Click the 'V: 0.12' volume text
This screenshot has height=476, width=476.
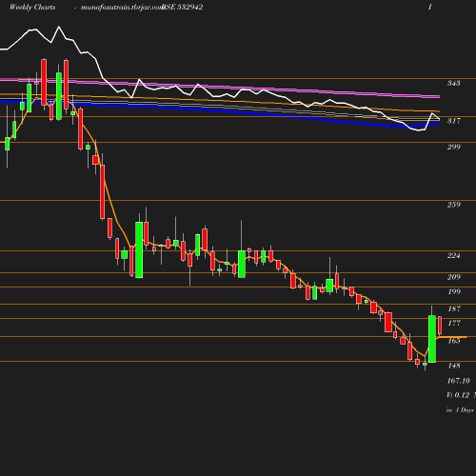click(x=458, y=395)
